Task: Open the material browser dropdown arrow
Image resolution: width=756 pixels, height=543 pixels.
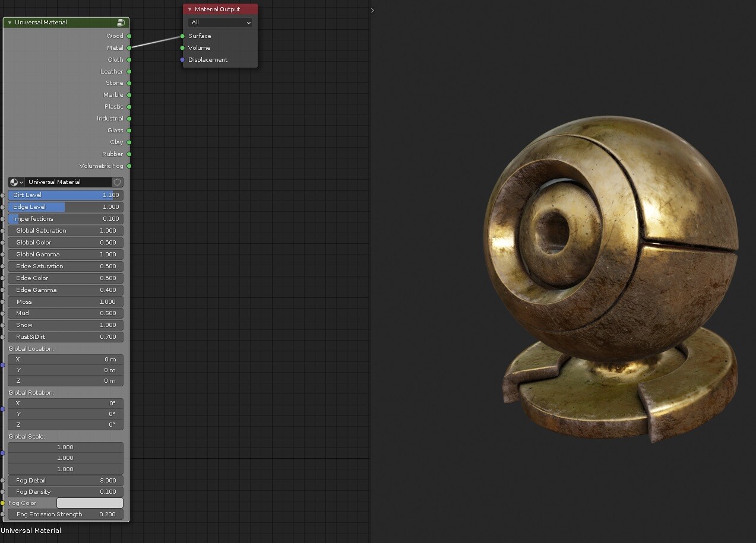Action: (x=22, y=182)
